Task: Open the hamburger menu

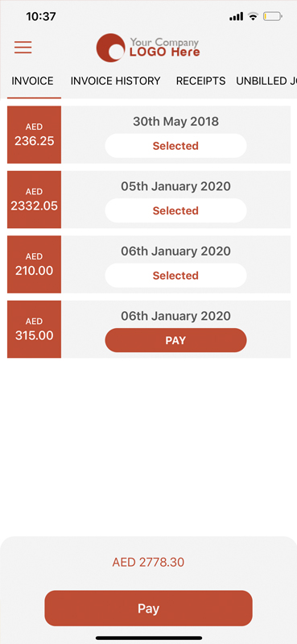Action: tap(23, 48)
